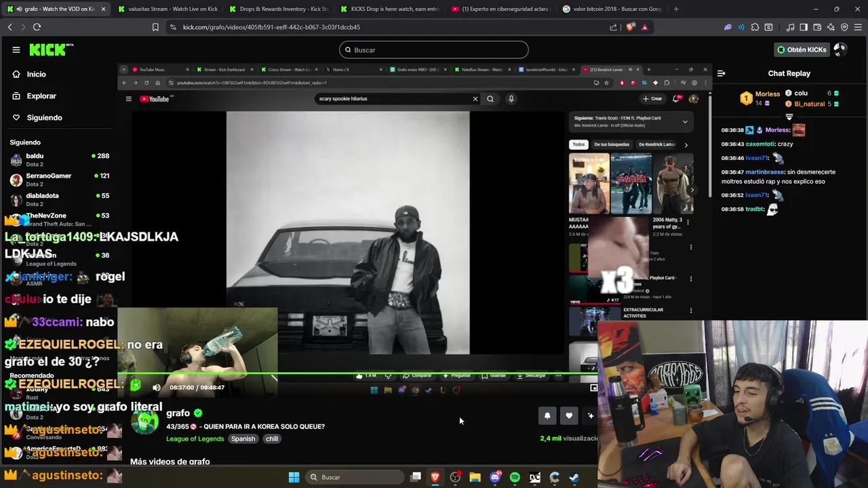Open Discord from the taskbar
Screen dimensions: 868x488
pyautogui.click(x=495, y=477)
